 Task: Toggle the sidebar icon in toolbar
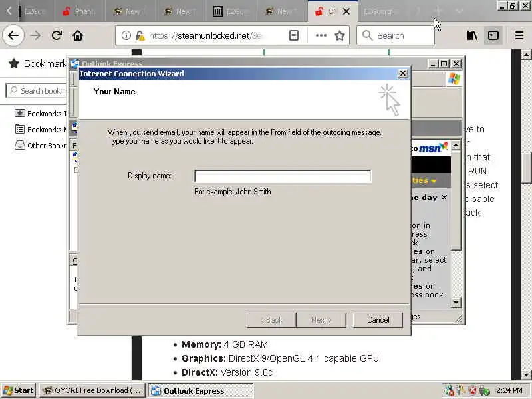(x=493, y=35)
